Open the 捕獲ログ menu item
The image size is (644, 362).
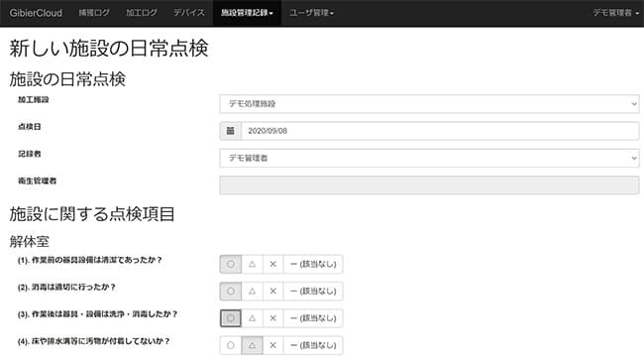pyautogui.click(x=94, y=13)
